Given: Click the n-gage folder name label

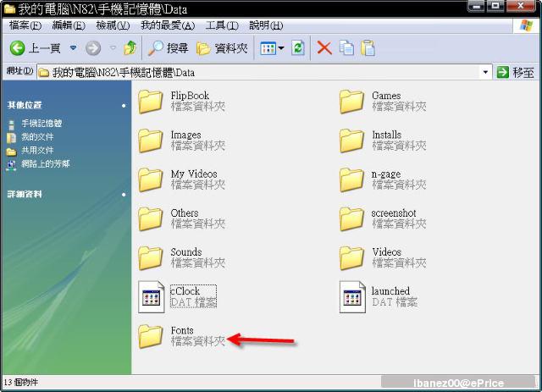Looking at the screenshot, I should pyautogui.click(x=386, y=174).
